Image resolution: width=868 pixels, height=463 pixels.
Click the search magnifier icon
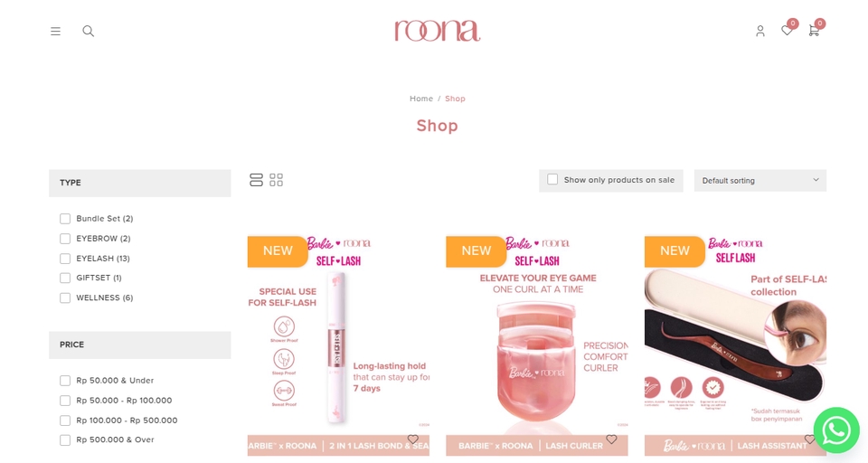coord(88,31)
